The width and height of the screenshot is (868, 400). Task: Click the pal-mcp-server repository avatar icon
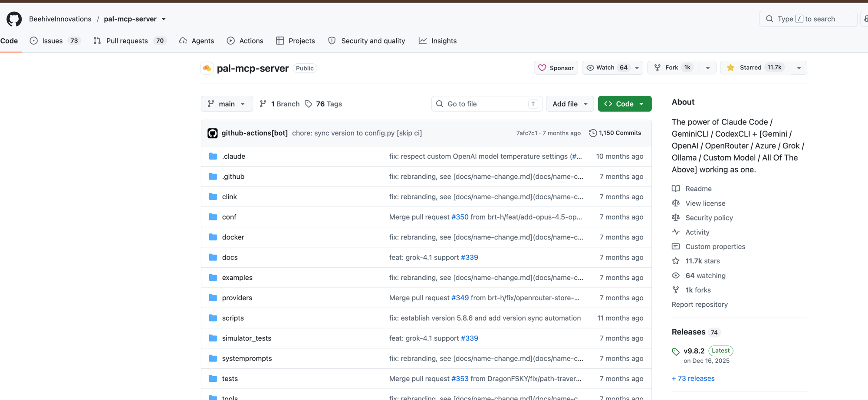[207, 68]
